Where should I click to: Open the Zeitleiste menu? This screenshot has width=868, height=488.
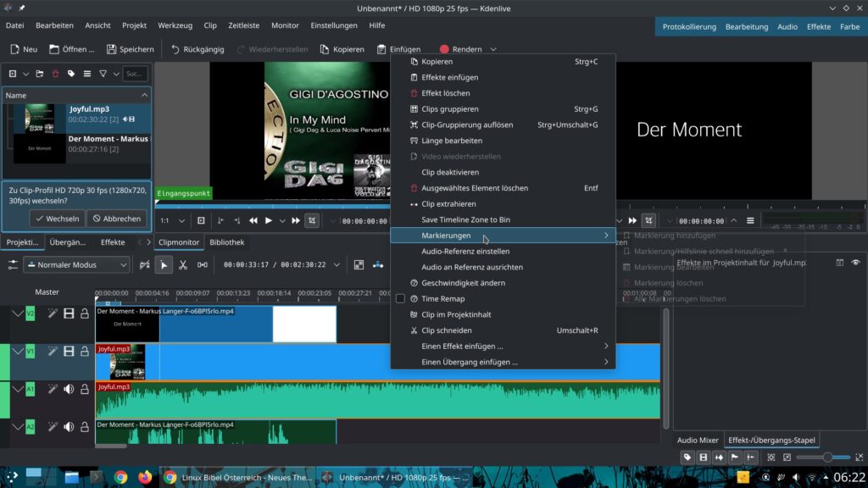coord(243,25)
